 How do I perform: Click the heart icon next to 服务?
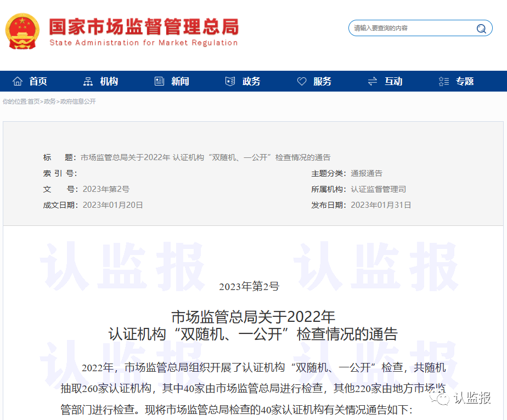click(302, 81)
